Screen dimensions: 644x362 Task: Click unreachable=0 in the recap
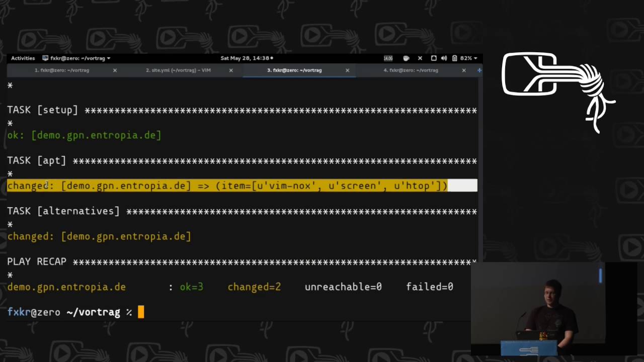[343, 287]
